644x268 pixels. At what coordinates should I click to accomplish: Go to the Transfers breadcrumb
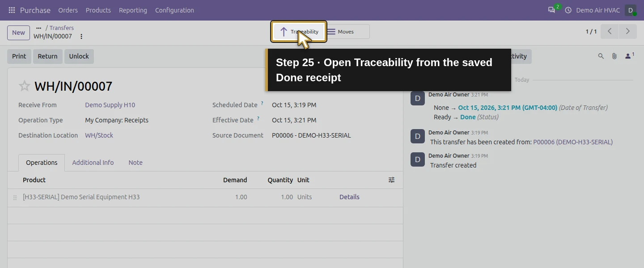pyautogui.click(x=62, y=28)
